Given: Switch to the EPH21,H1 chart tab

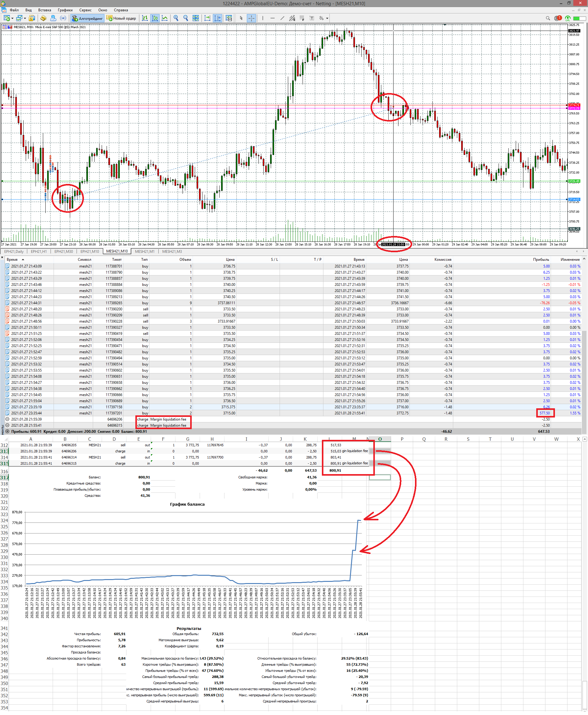Looking at the screenshot, I should (39, 252).
